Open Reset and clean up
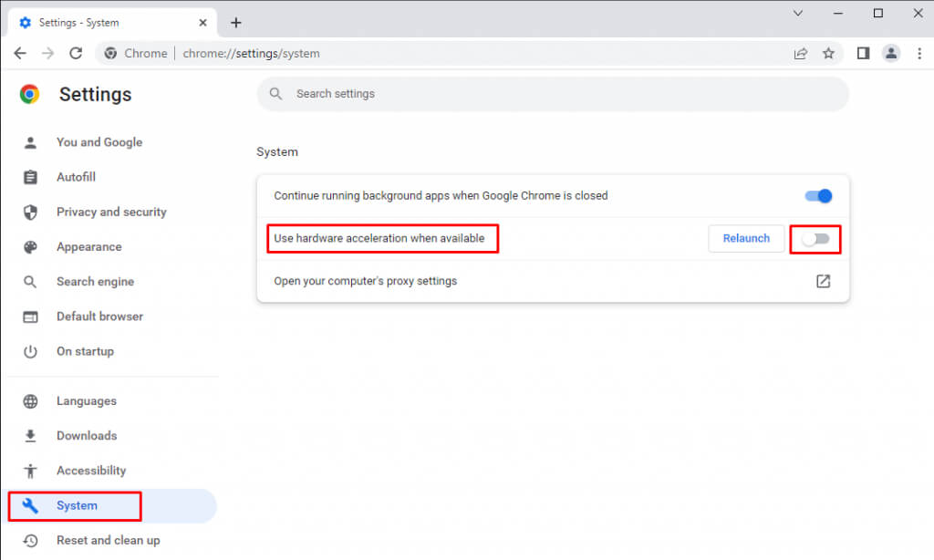The image size is (934, 560). click(108, 540)
